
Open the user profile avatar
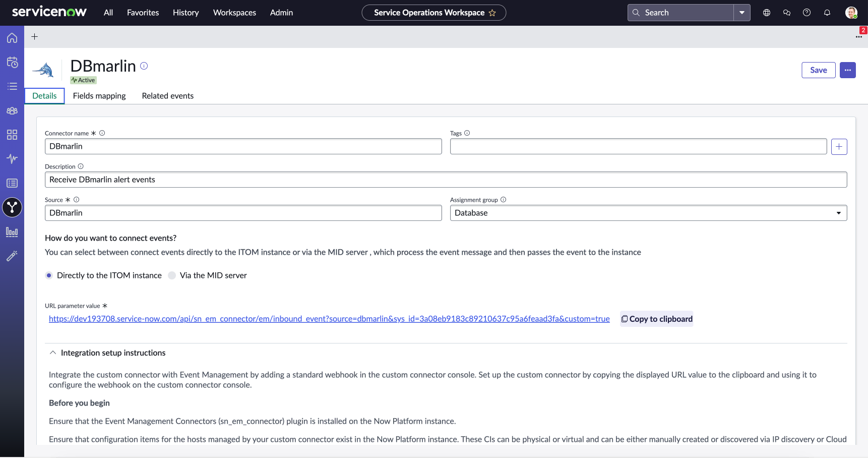tap(851, 13)
